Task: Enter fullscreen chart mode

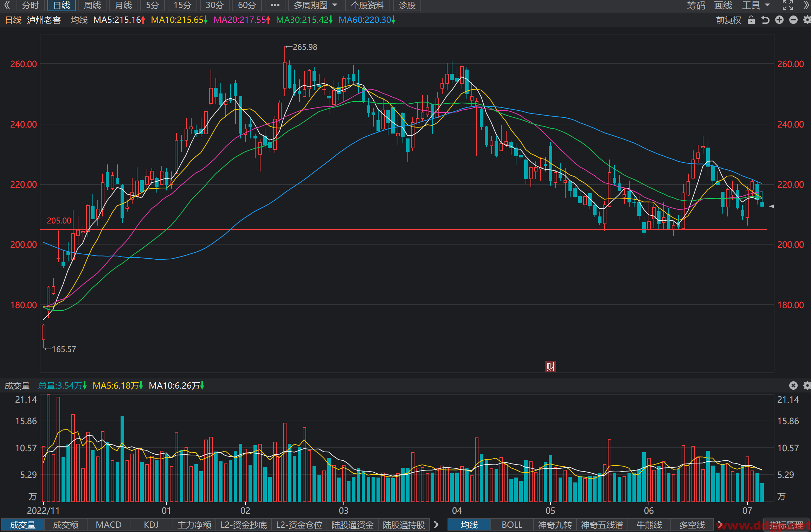Action: tap(788, 5)
